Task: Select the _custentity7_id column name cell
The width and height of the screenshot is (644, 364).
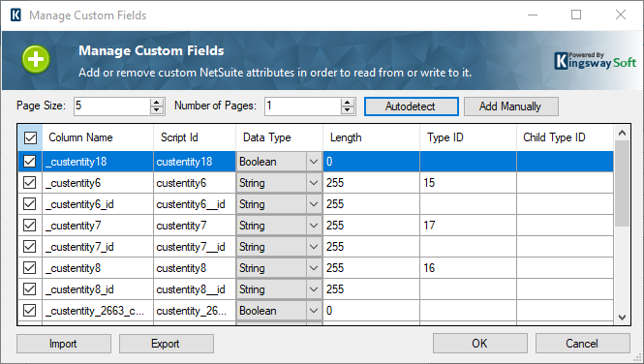Action: click(x=98, y=247)
